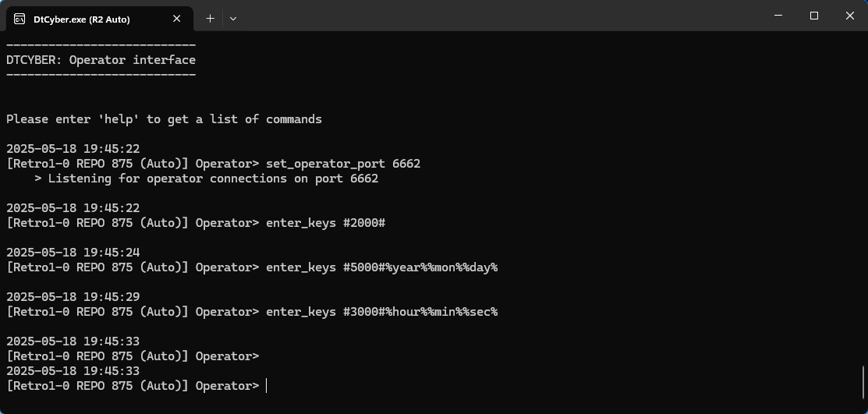Viewport: 868px width, 414px height.
Task: Click the enter_keys #5000# year/mon/day command
Action: (x=381, y=267)
